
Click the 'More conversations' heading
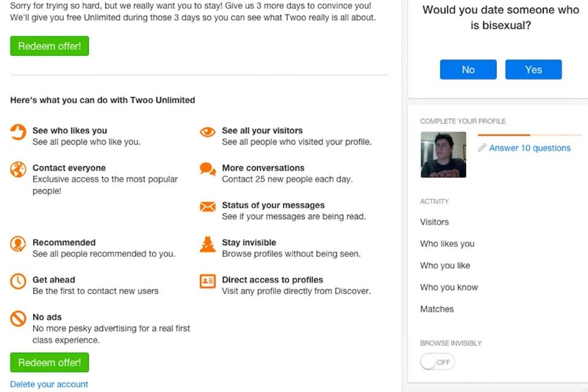263,168
